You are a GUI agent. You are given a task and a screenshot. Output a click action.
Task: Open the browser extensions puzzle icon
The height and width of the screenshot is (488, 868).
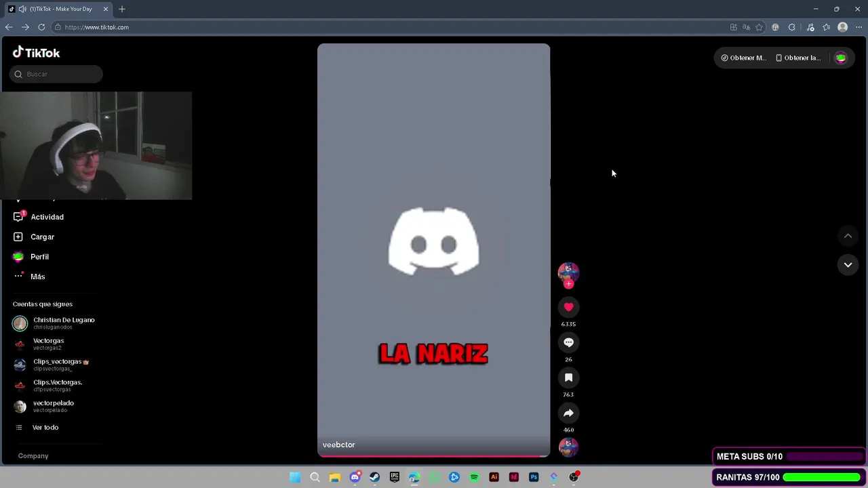(791, 27)
